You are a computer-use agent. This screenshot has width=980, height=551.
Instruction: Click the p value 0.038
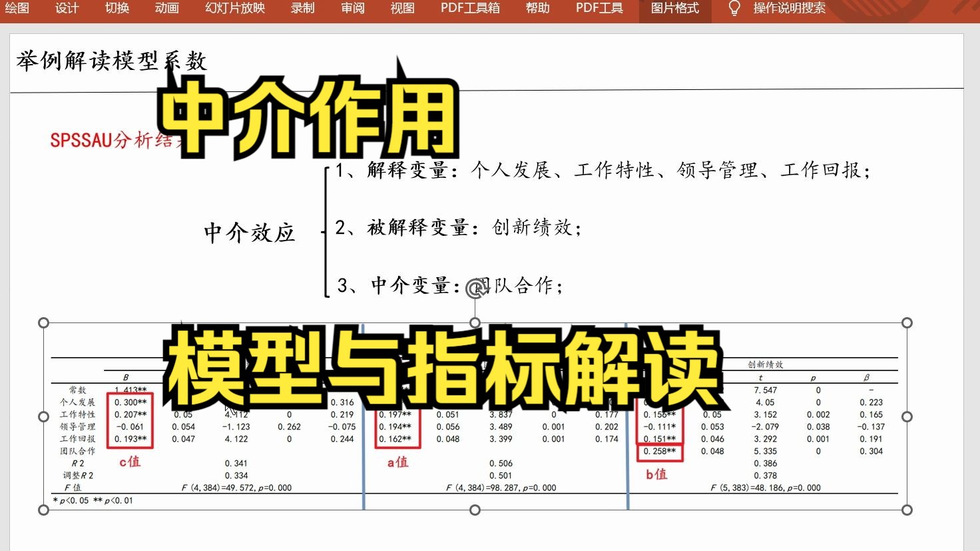coord(818,427)
